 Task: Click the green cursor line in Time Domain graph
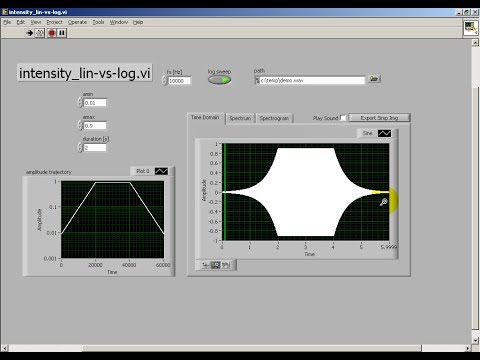coord(224,192)
